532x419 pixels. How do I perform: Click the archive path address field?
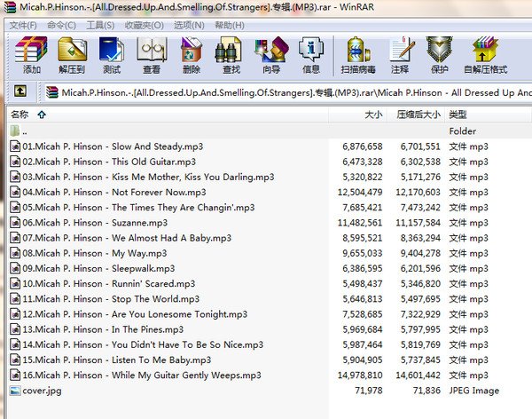click(287, 92)
